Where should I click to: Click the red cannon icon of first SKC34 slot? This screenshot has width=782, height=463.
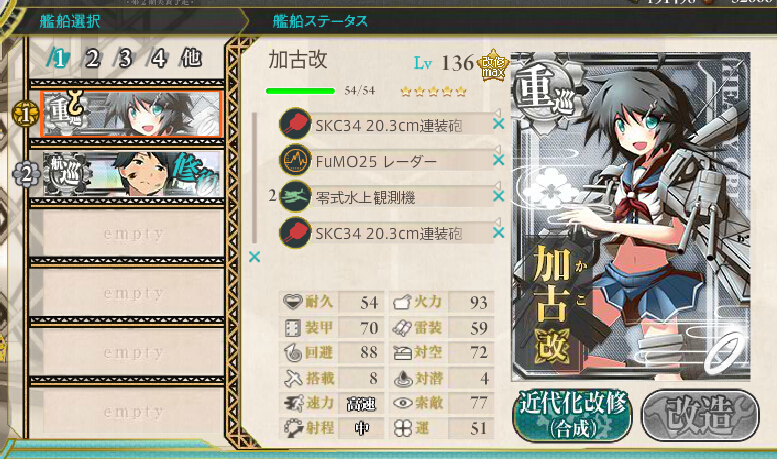coord(295,124)
